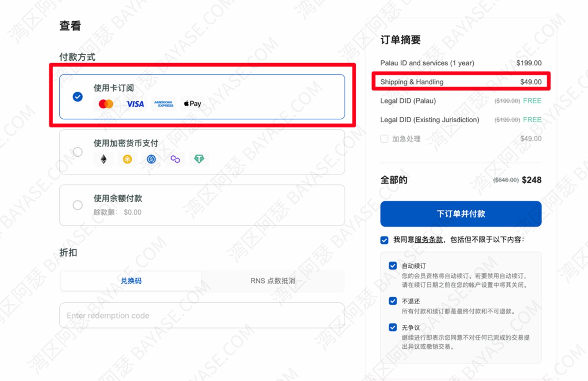Image resolution: width=588 pixels, height=381 pixels.
Task: Select the 使用加密货币支付 radio button
Action: (78, 152)
